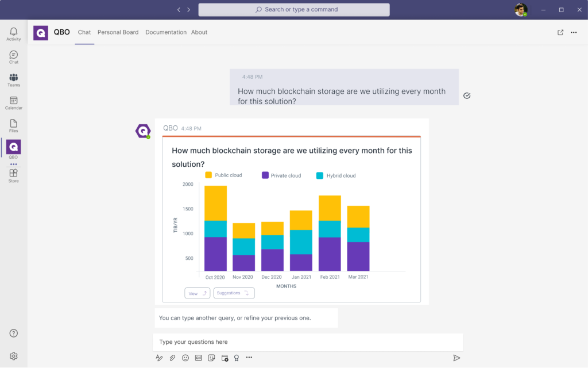
Task: Pop out the app in new window
Action: 560,33
